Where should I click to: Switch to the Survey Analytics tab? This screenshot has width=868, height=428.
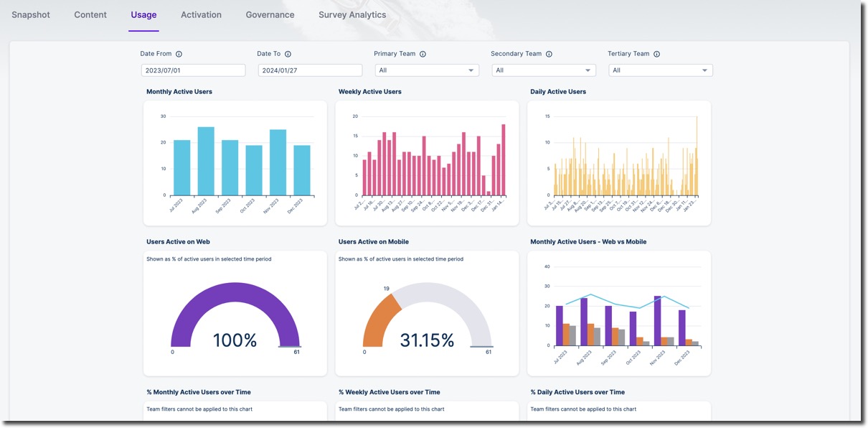tap(352, 14)
